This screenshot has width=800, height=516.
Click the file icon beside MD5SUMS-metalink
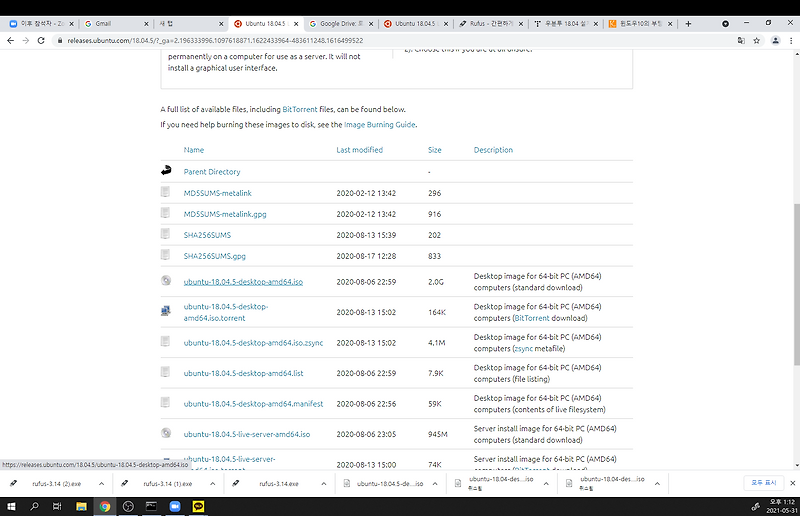click(165, 191)
